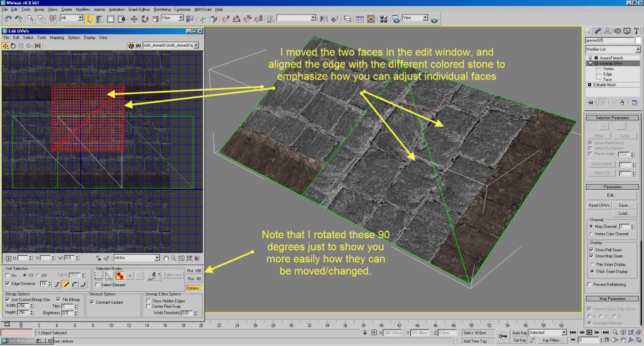Screen dimensions: 644x346
Task: Open the All IDs material dropdown
Action: pyautogui.click(x=158, y=258)
